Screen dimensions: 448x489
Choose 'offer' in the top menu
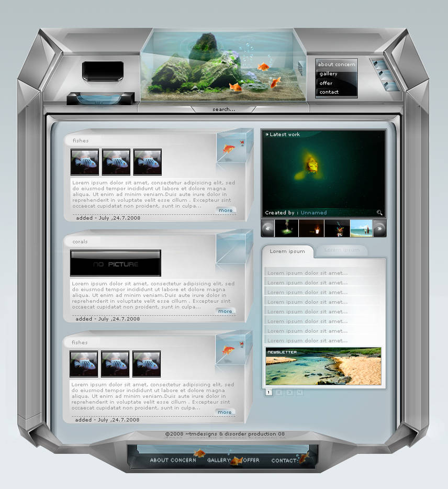pos(326,83)
